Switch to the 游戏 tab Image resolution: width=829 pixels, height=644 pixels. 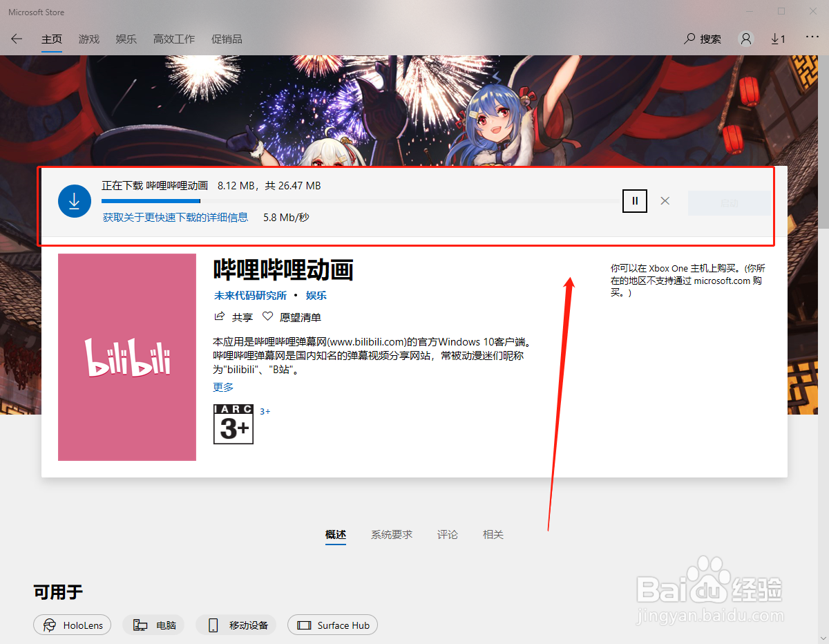(89, 39)
